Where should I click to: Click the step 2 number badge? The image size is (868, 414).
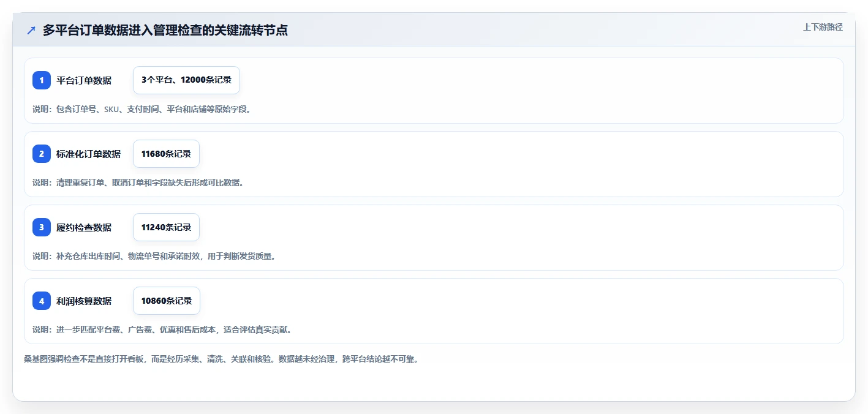42,154
